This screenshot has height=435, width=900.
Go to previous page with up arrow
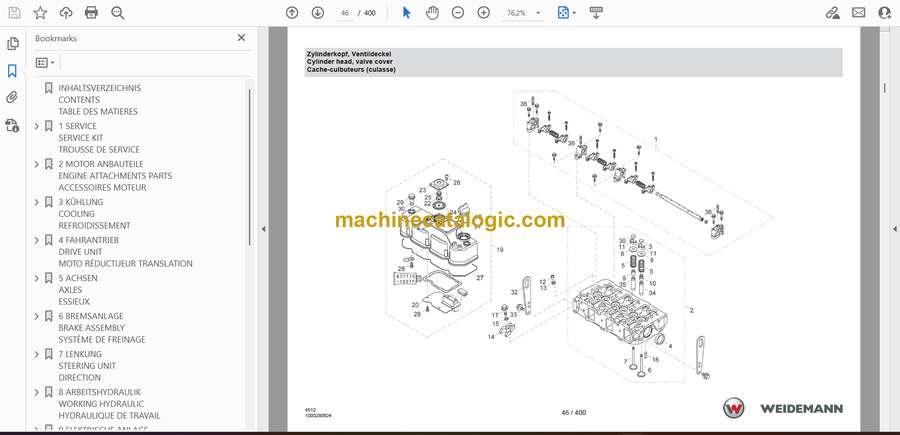pos(292,13)
